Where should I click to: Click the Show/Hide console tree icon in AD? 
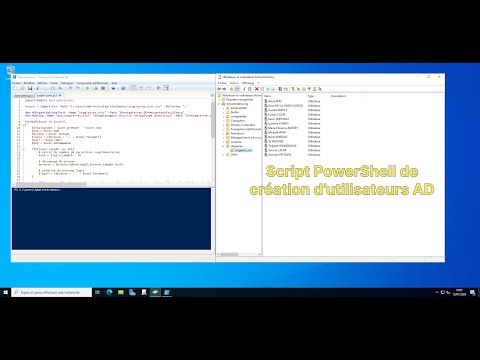(x=237, y=89)
